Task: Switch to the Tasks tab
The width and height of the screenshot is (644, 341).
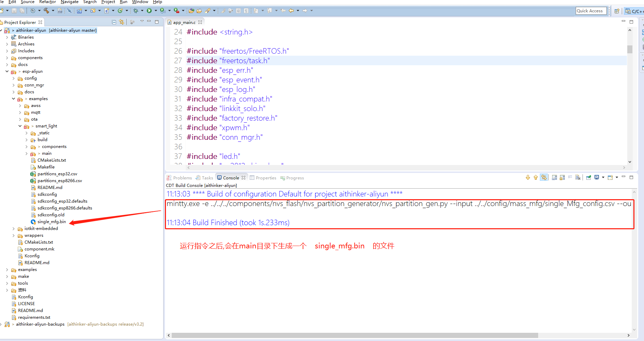Action: [x=204, y=178]
